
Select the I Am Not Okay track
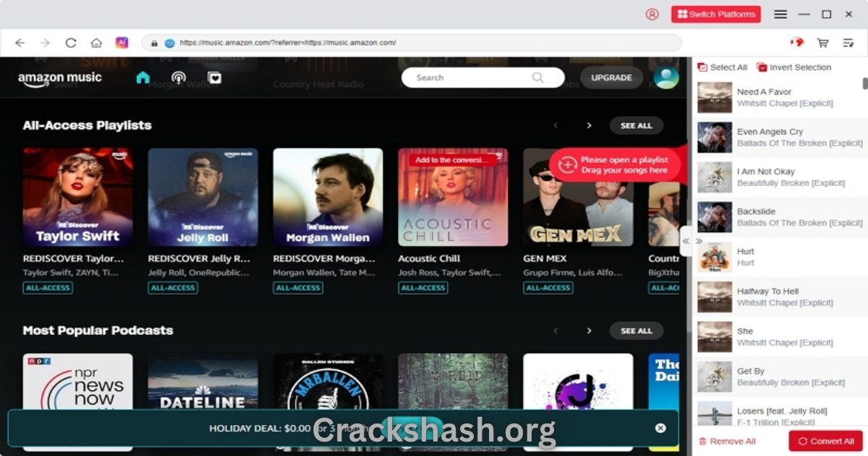tap(780, 177)
